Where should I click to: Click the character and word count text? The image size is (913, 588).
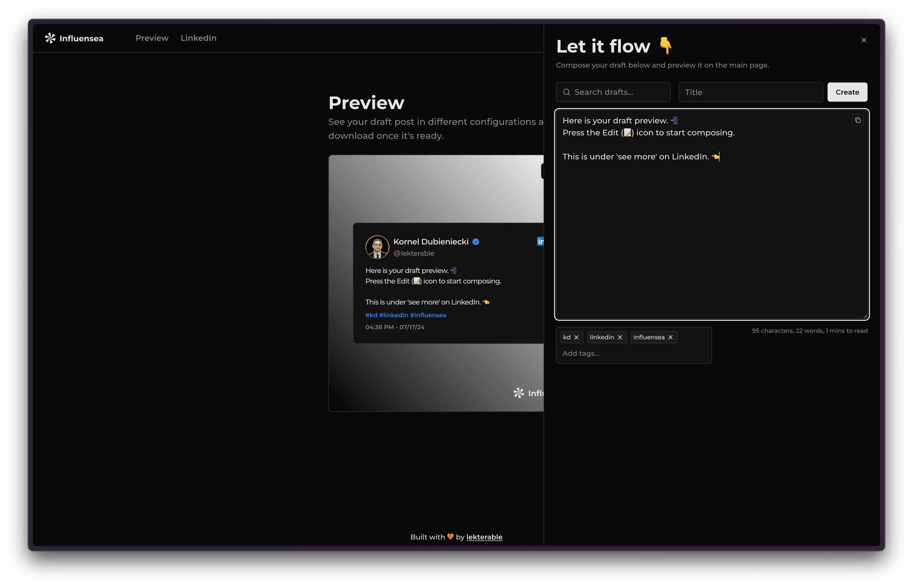810,331
